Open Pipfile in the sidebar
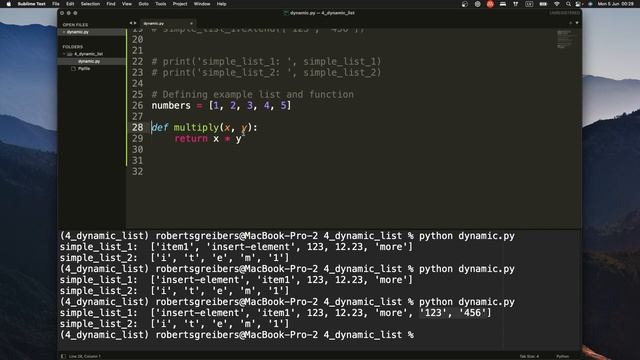The height and width of the screenshot is (360, 640). pyautogui.click(x=84, y=69)
